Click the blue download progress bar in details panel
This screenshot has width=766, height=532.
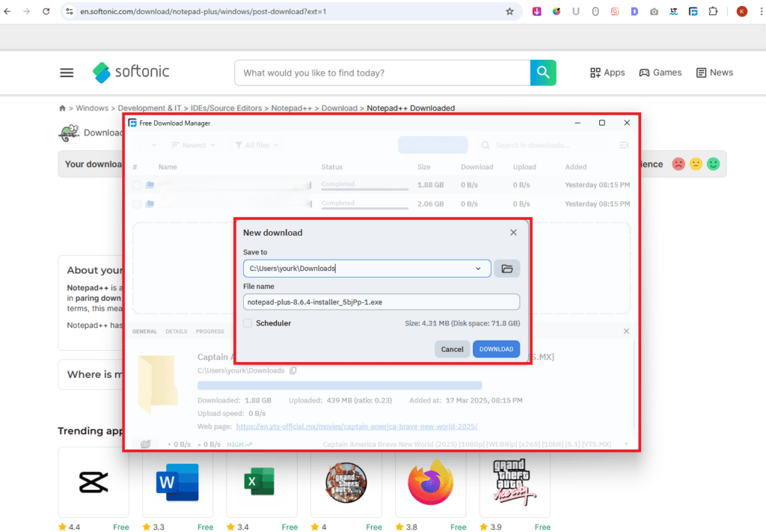(340, 385)
